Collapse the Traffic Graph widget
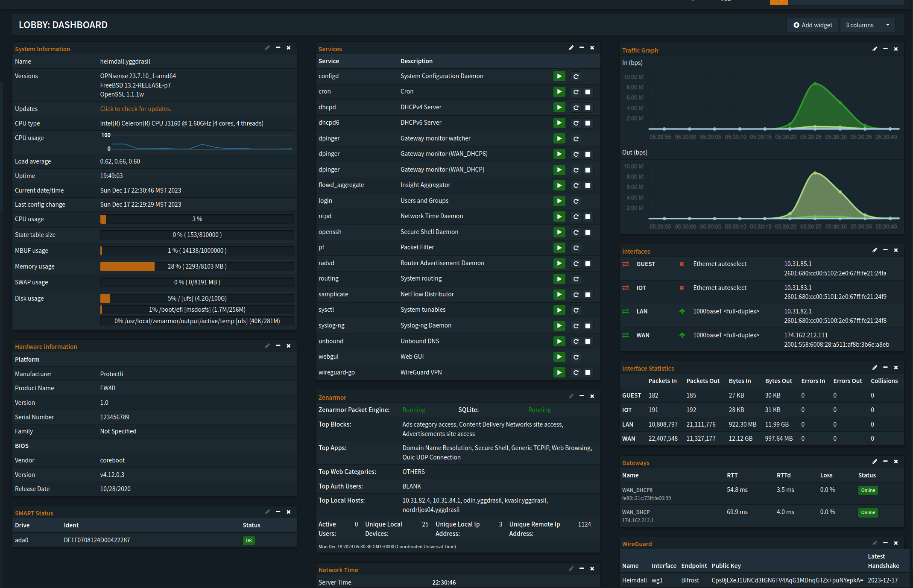 [x=885, y=49]
